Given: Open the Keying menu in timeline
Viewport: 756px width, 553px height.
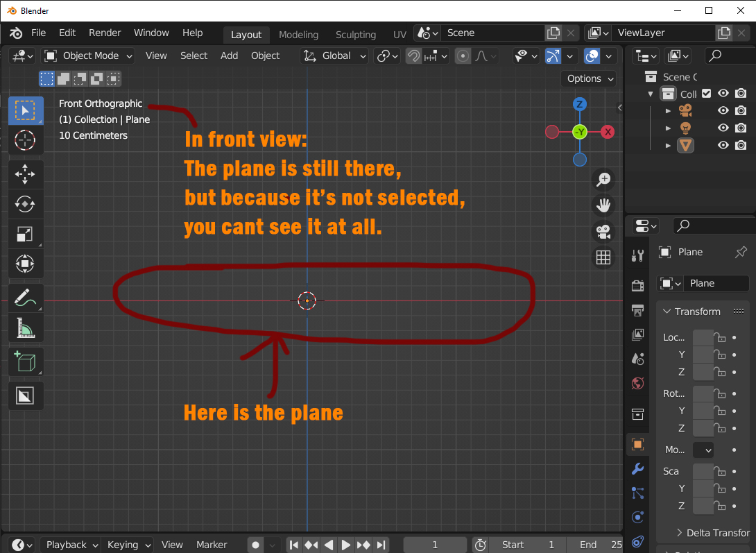Looking at the screenshot, I should coord(128,545).
